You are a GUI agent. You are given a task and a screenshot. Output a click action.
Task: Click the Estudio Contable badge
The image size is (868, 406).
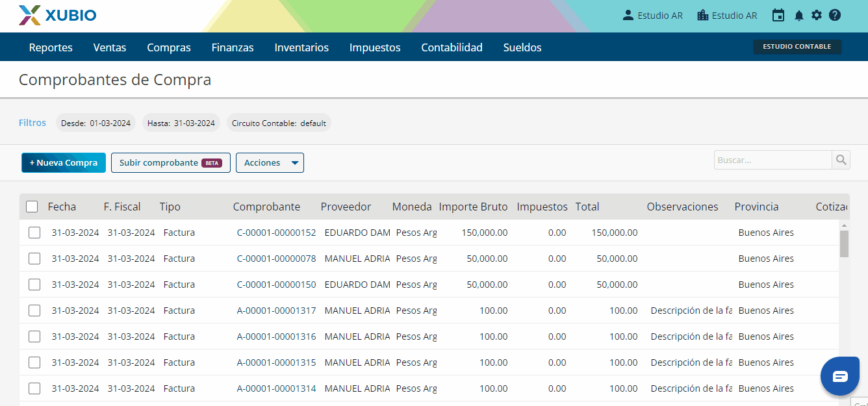tap(797, 47)
